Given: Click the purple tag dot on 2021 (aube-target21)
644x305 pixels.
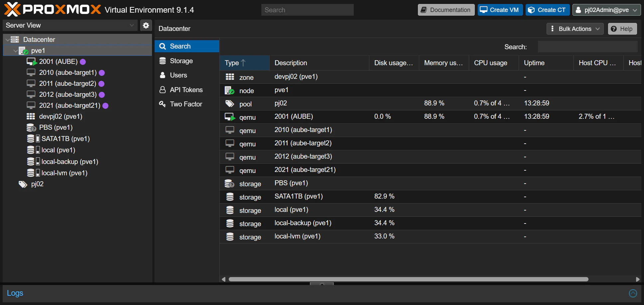Looking at the screenshot, I should pyautogui.click(x=105, y=106).
